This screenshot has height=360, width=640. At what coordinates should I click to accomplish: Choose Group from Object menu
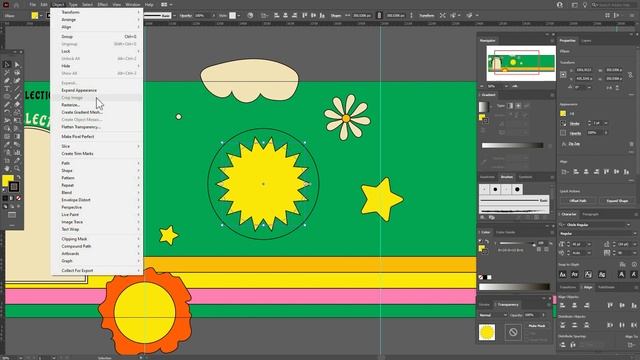click(x=96, y=37)
